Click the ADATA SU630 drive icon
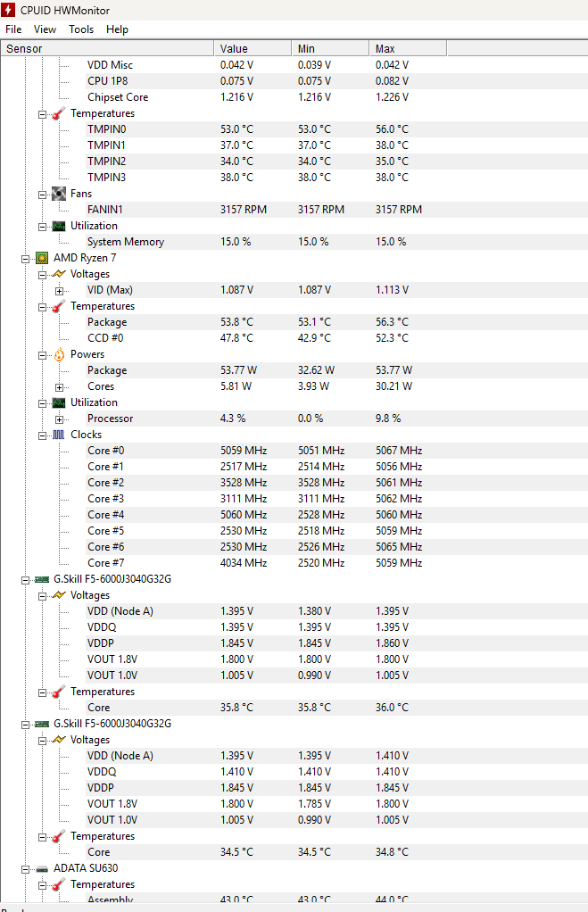 pos(42,868)
